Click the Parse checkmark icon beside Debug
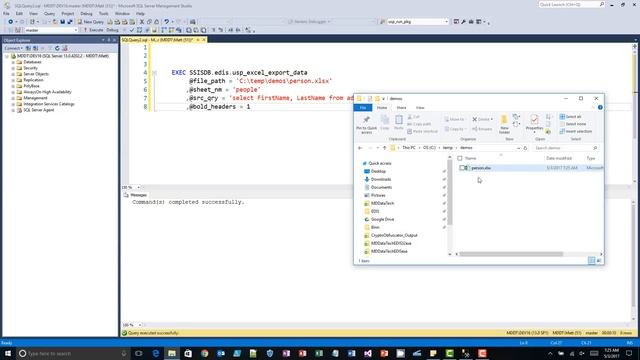This screenshot has width=640, height=360. [x=132, y=30]
